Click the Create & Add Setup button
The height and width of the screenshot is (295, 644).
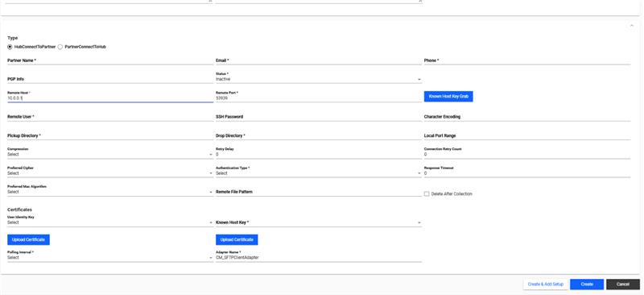click(x=546, y=285)
